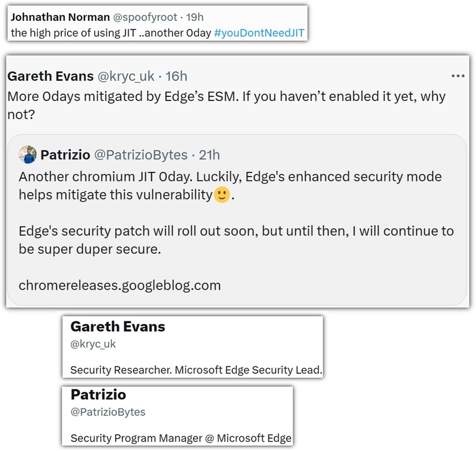Open the 21h timestamp on quoted tweet
476x451 pixels.
click(x=209, y=155)
